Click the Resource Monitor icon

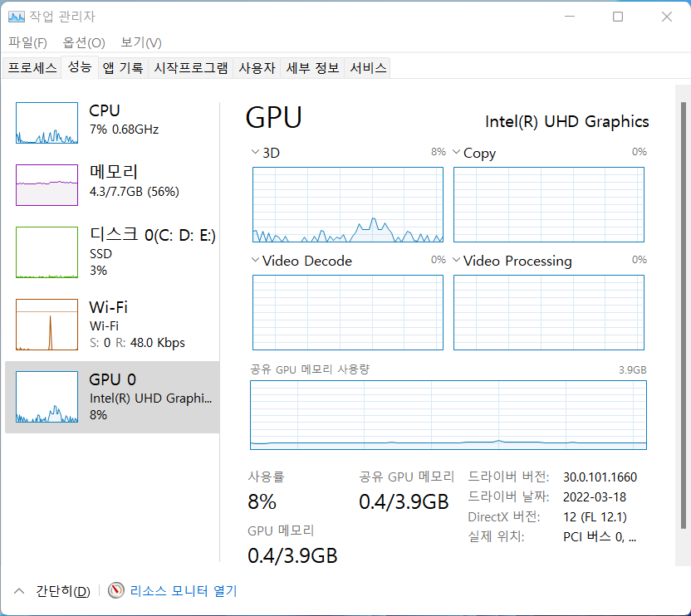pyautogui.click(x=115, y=590)
